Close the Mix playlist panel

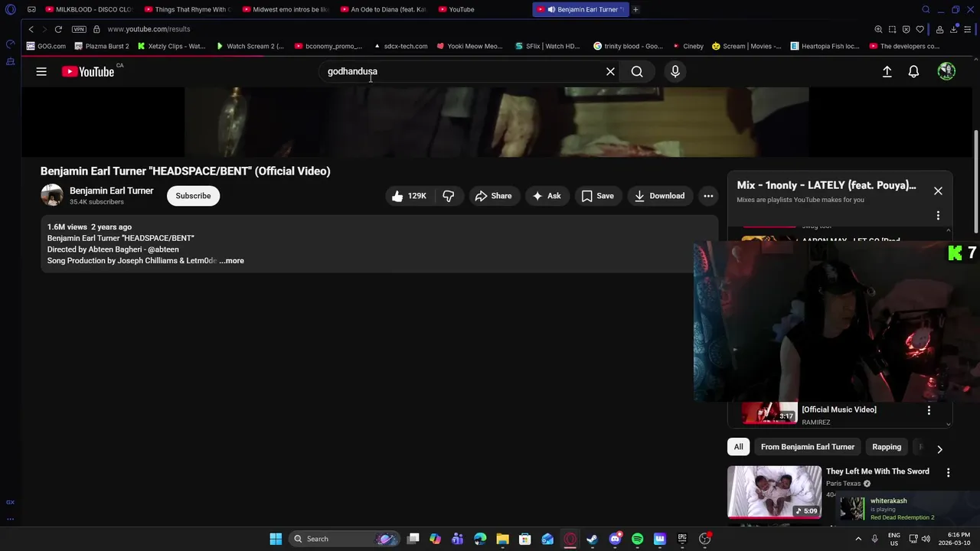(x=938, y=191)
